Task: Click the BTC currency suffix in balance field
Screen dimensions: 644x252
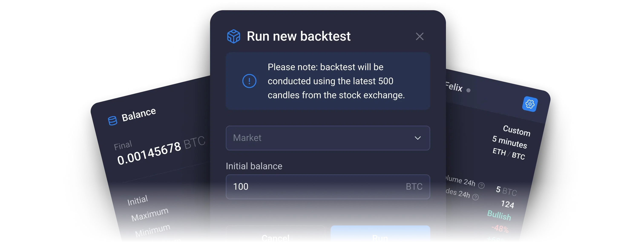Action: [x=414, y=187]
